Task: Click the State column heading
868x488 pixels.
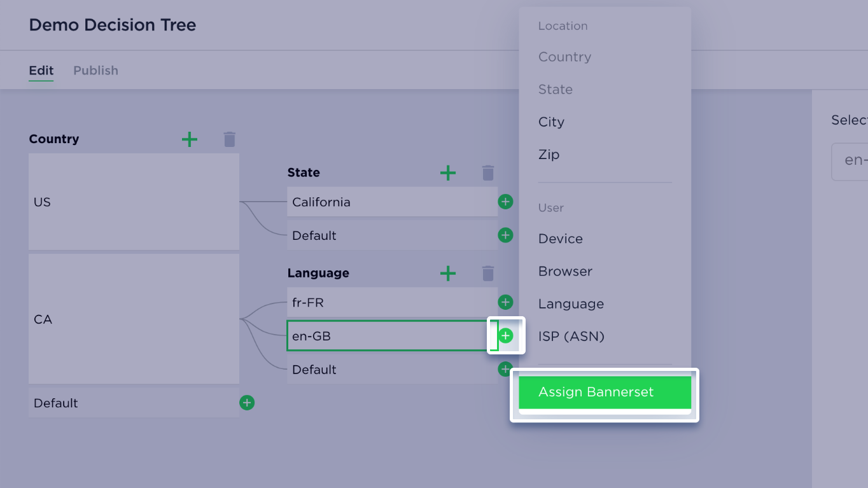Action: [x=304, y=172]
